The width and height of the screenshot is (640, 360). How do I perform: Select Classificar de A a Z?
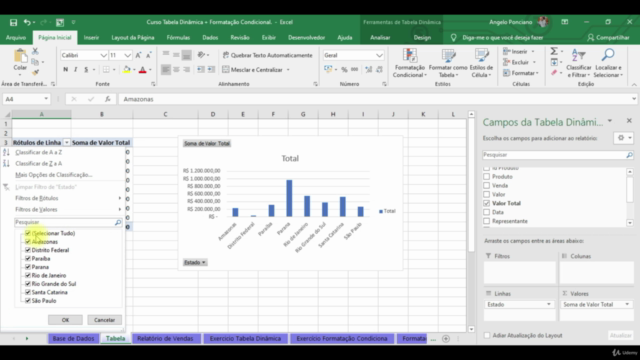pos(39,152)
